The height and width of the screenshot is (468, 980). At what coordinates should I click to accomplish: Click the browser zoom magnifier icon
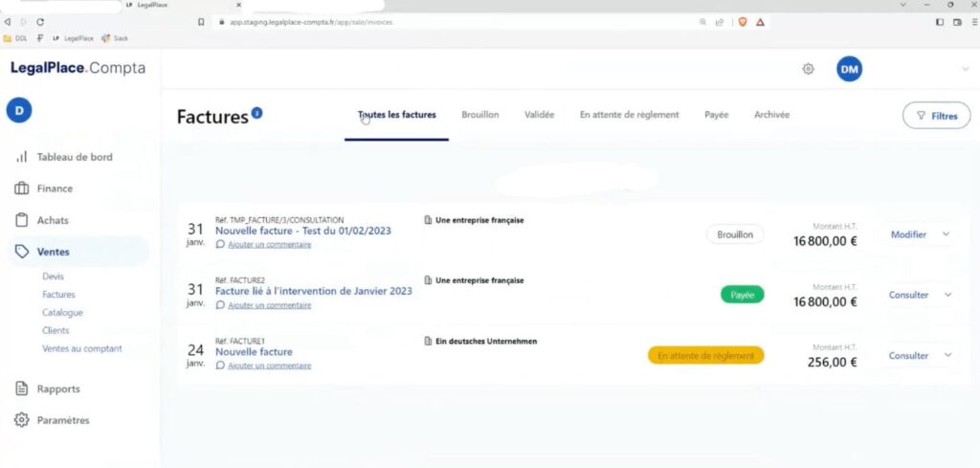click(703, 22)
